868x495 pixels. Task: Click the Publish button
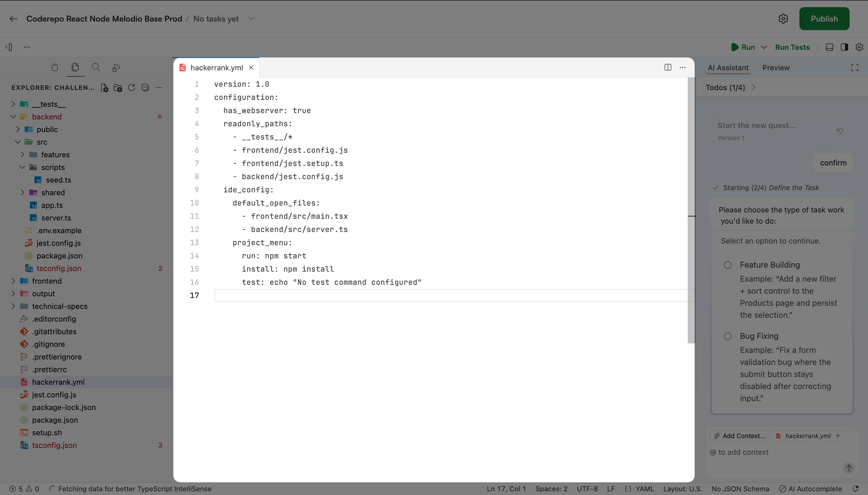coord(824,19)
